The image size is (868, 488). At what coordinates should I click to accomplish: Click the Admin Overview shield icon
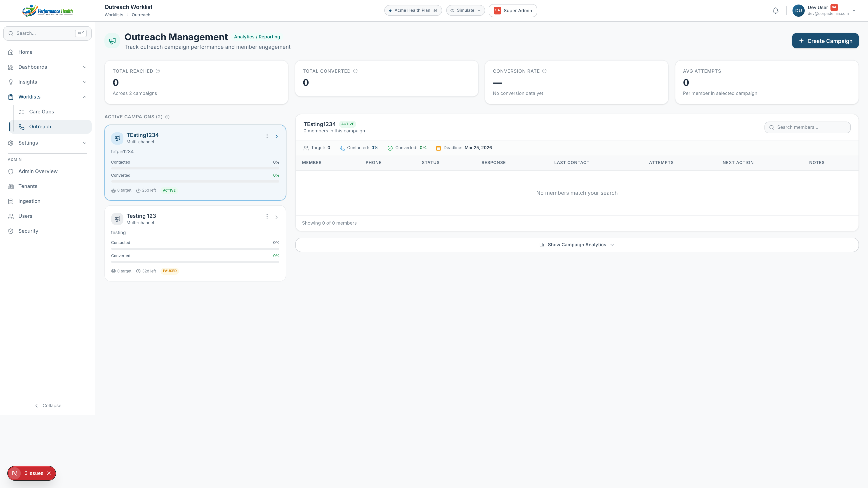point(11,171)
